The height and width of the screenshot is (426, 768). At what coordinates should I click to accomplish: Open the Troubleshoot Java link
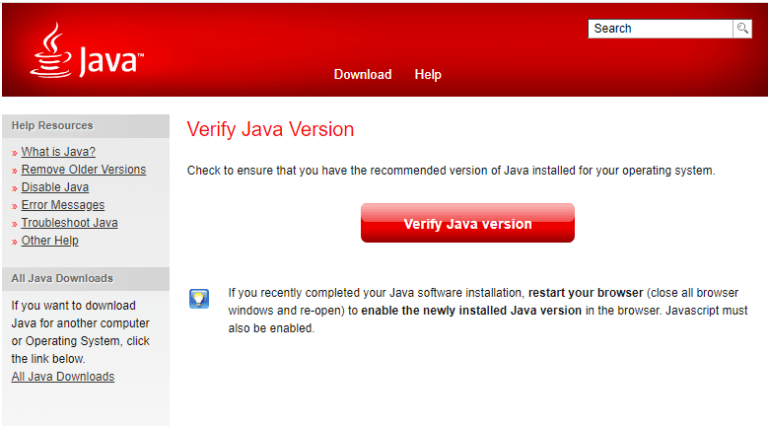pos(70,223)
